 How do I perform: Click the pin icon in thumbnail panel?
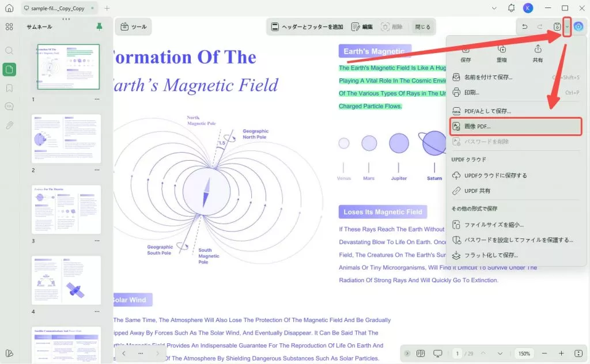[x=99, y=26]
